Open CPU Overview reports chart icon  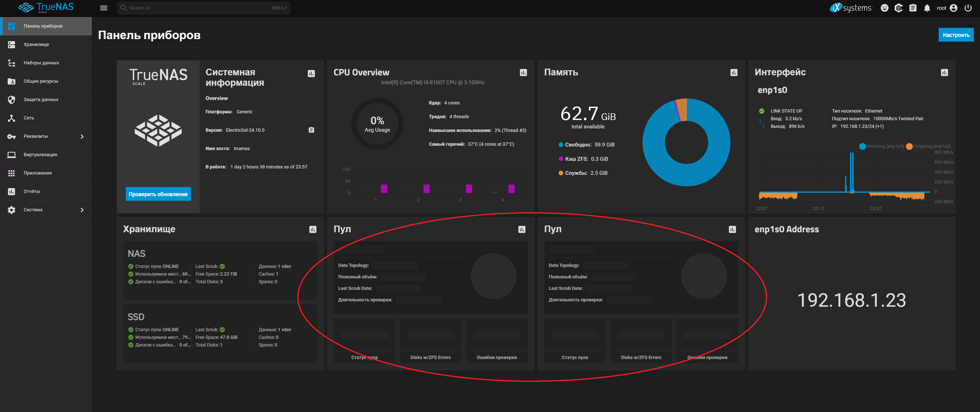pyautogui.click(x=523, y=72)
